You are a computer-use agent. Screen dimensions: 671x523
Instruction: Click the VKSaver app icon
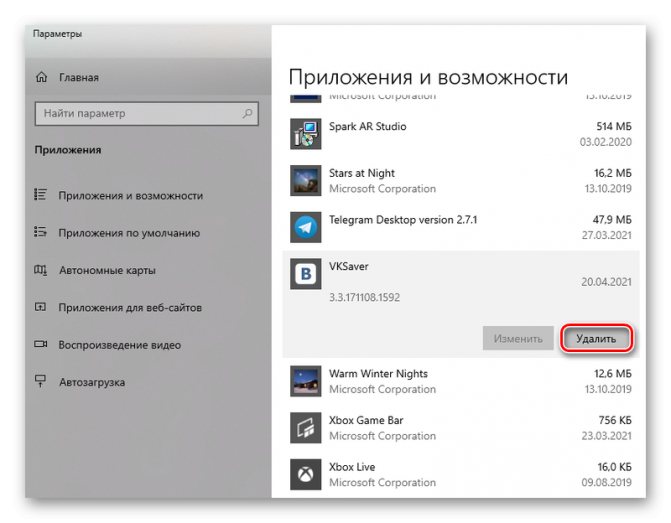point(306,274)
